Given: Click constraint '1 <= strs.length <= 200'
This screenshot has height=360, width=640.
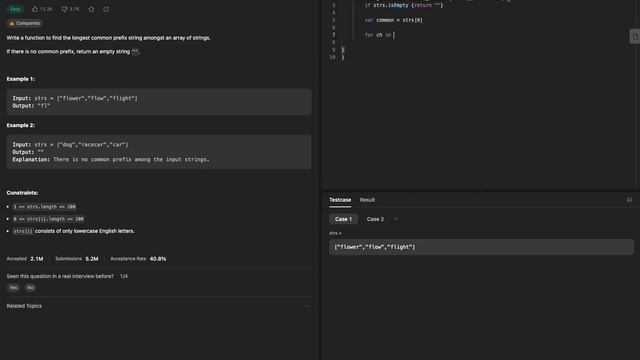Looking at the screenshot, I should point(44,207).
